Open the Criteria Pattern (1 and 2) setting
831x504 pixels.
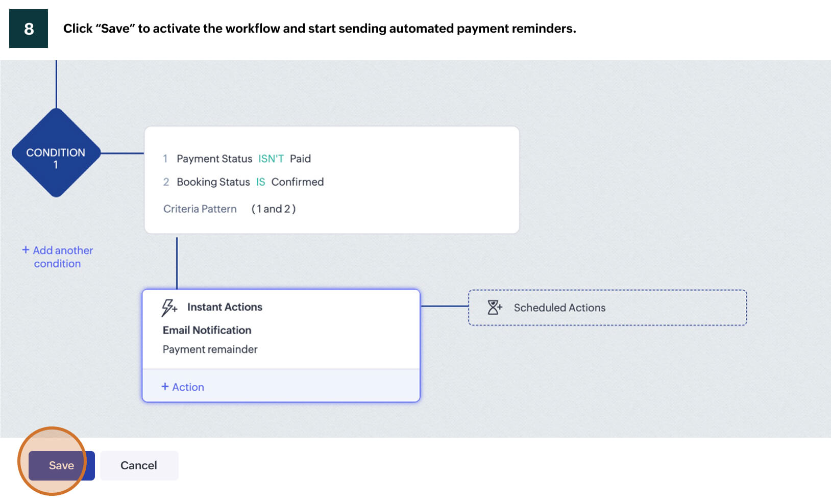point(230,209)
